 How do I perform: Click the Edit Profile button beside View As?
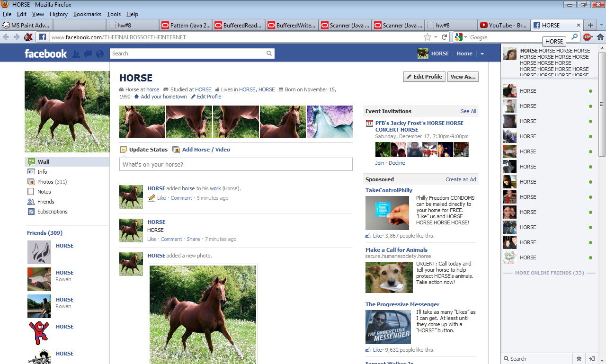[424, 77]
